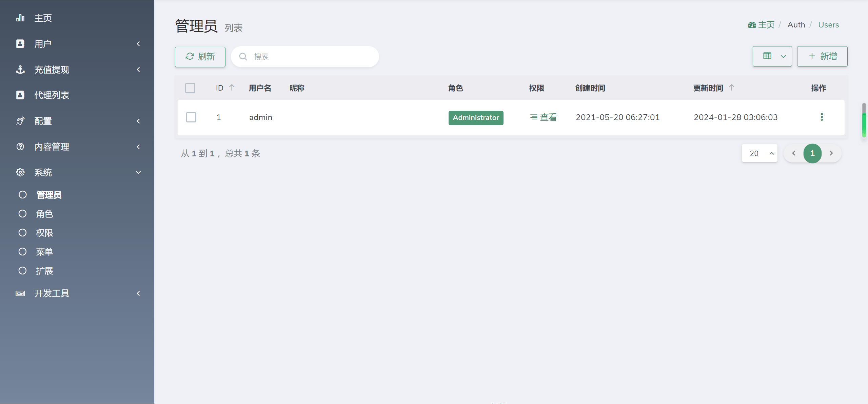This screenshot has height=404, width=868.
Task: Open the page size dropdown showing 20
Action: [759, 153]
